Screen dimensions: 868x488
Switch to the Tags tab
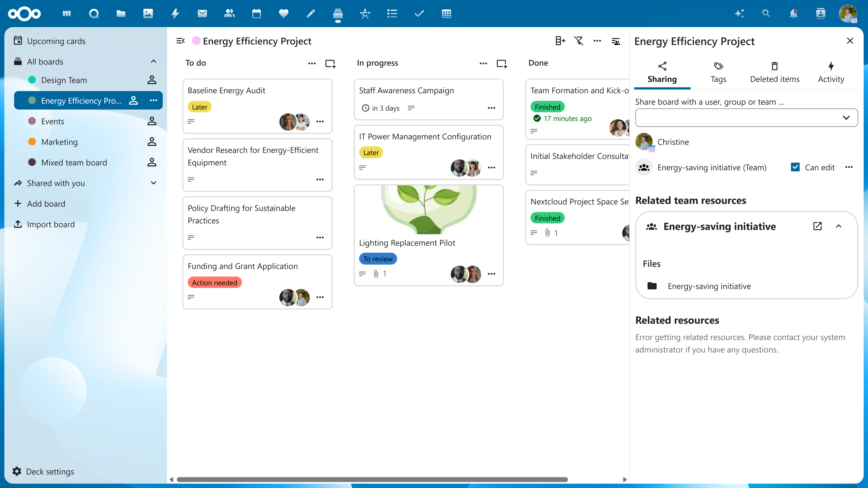tap(718, 72)
